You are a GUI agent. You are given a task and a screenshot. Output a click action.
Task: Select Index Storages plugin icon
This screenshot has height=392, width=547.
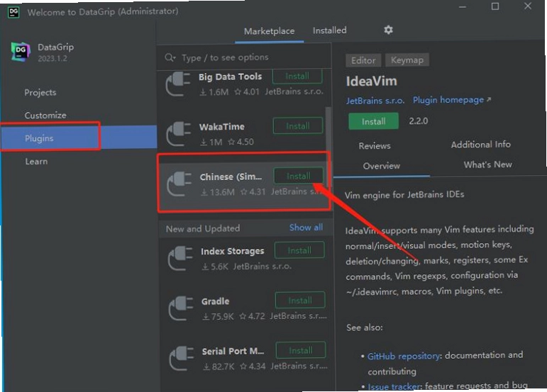pyautogui.click(x=180, y=259)
